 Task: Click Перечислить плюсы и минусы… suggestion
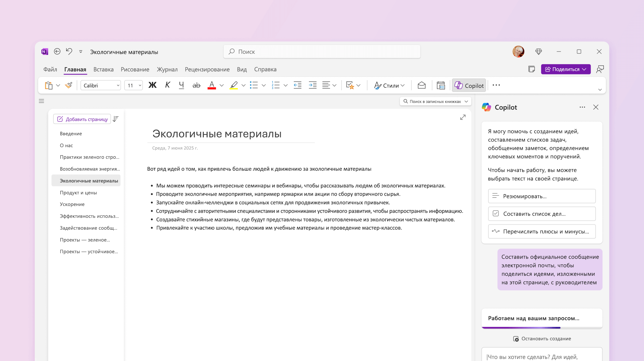[542, 232]
